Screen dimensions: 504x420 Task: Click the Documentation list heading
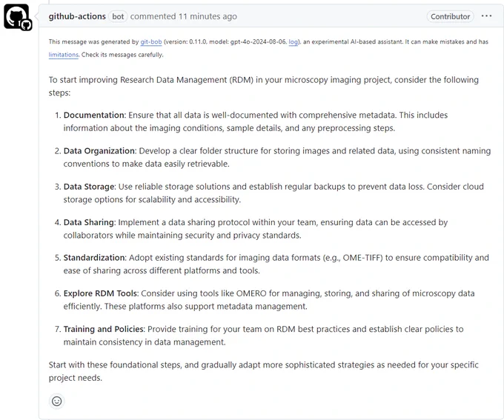[94, 115]
